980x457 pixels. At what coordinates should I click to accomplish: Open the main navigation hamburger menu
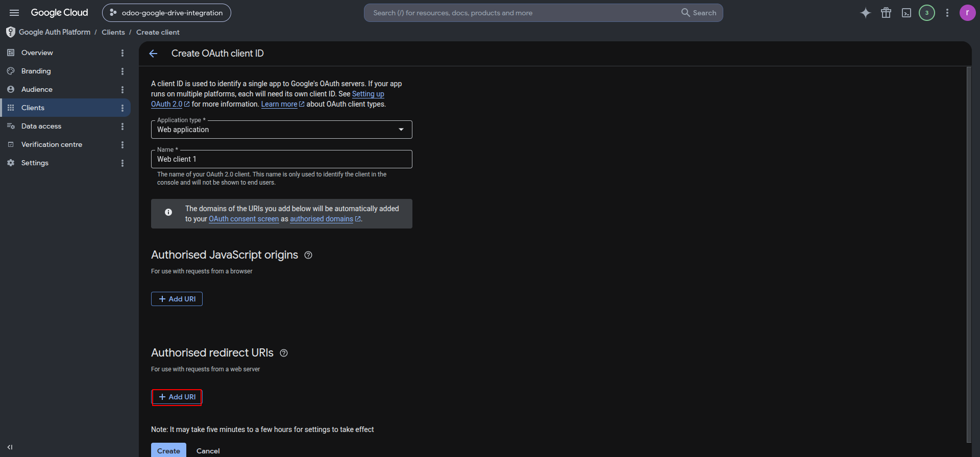point(14,13)
